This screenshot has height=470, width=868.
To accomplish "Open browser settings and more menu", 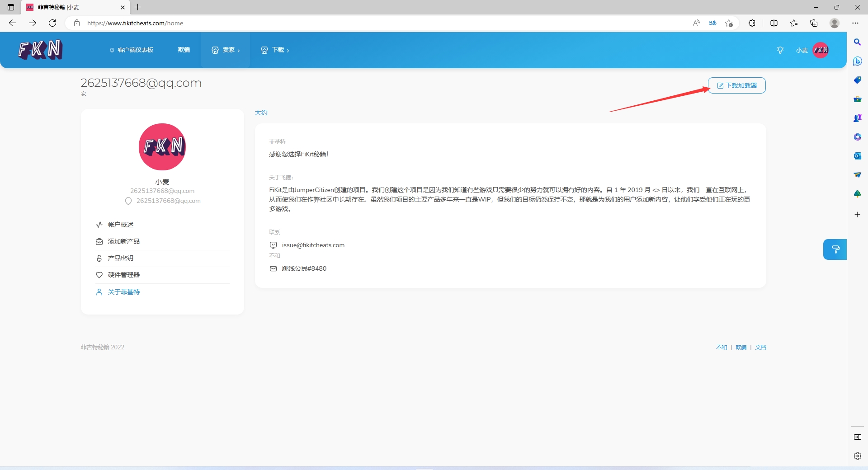I will (x=855, y=23).
